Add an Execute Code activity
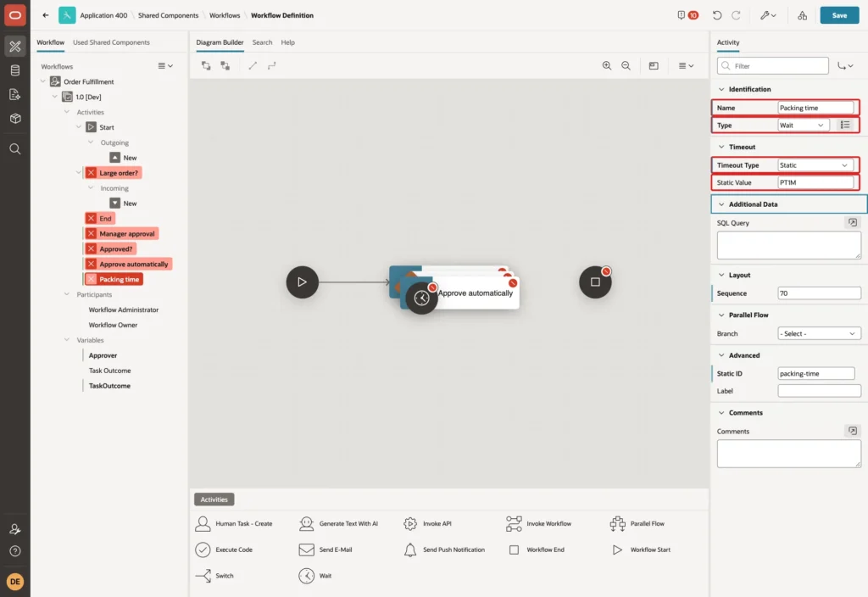The width and height of the screenshot is (868, 597). pyautogui.click(x=224, y=550)
